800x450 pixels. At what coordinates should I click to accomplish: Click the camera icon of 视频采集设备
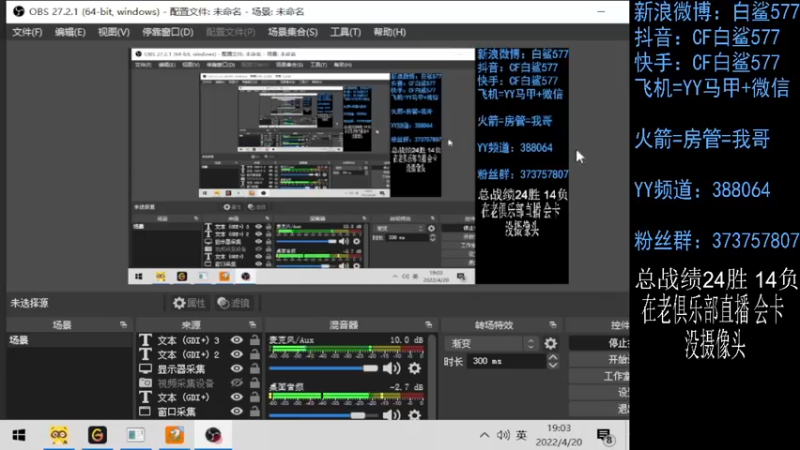point(145,383)
